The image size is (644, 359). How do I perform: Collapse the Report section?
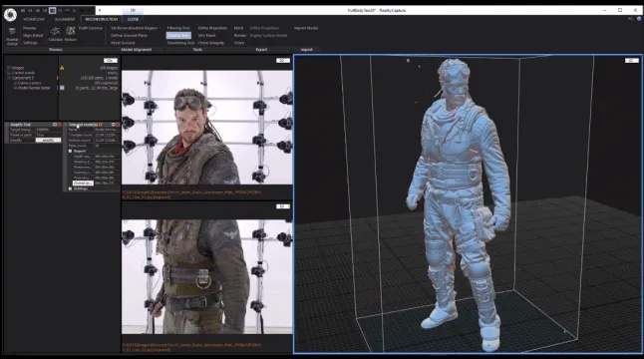point(70,151)
